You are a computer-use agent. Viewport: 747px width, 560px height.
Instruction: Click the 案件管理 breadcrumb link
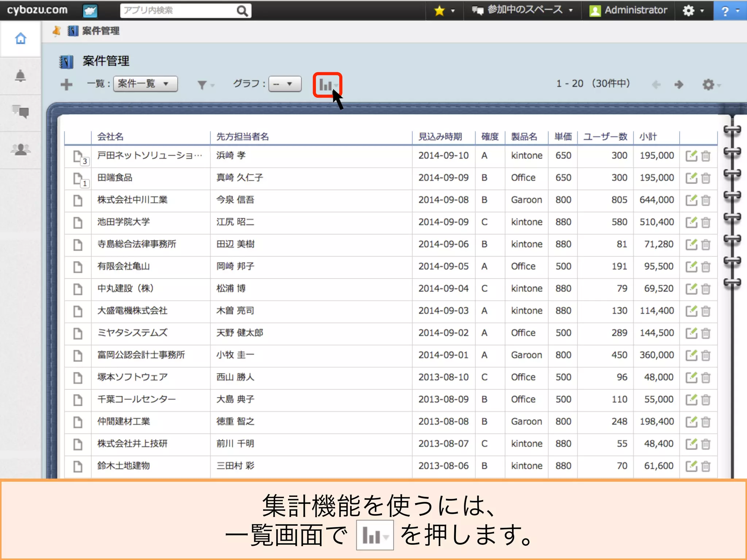(x=100, y=31)
